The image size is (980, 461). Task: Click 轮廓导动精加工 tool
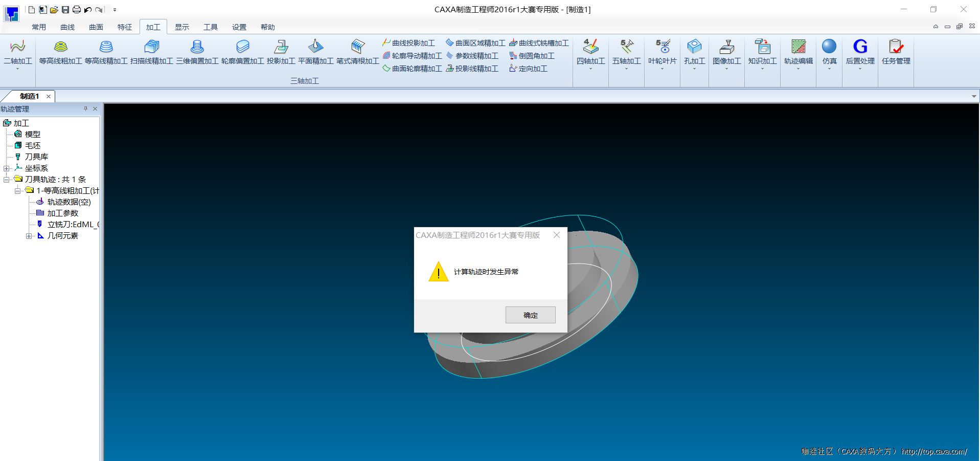(412, 56)
